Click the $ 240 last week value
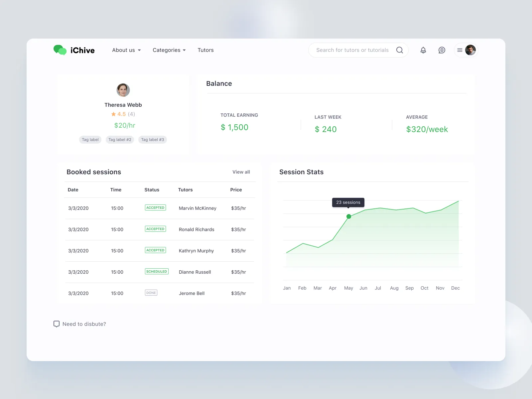The image size is (532, 399). pos(326,129)
